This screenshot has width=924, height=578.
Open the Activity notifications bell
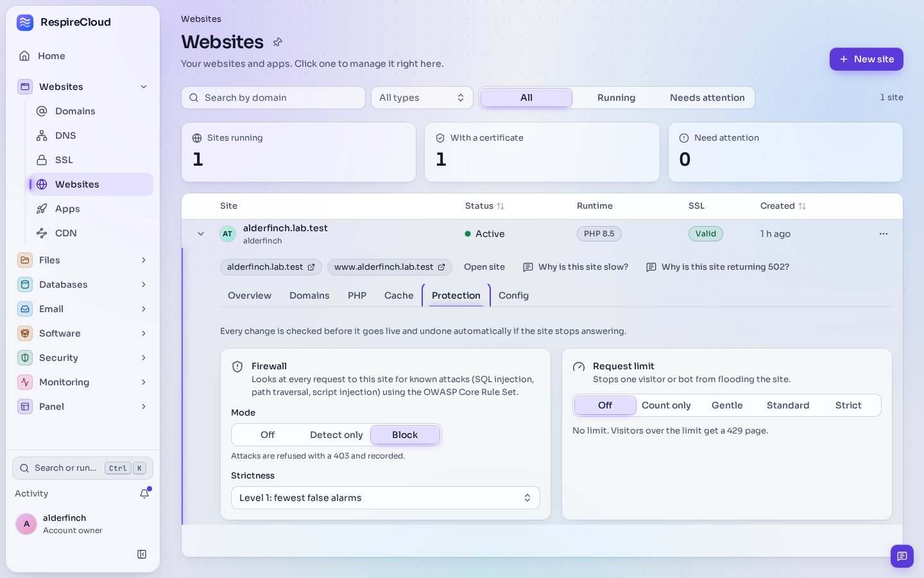click(x=145, y=493)
